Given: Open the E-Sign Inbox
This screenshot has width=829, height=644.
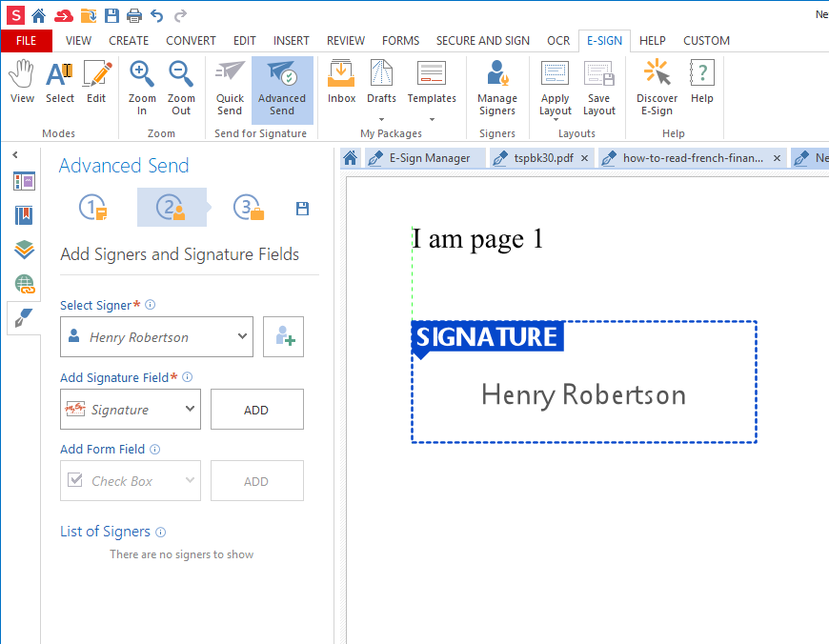Looking at the screenshot, I should point(341,83).
